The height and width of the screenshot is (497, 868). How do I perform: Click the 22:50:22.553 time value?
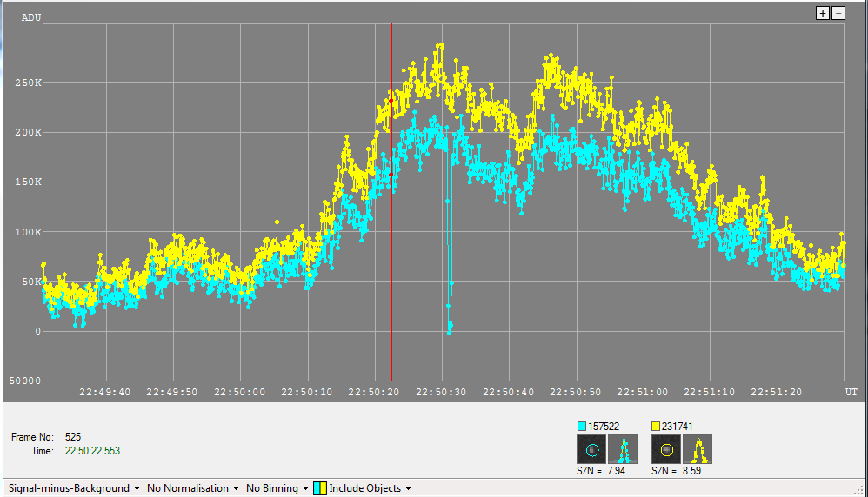(92, 451)
